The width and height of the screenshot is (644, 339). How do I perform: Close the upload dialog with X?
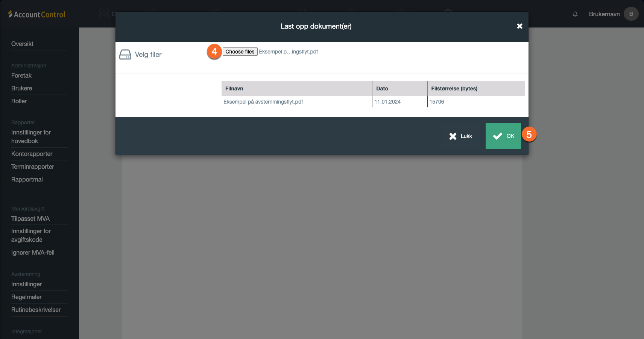pyautogui.click(x=519, y=26)
